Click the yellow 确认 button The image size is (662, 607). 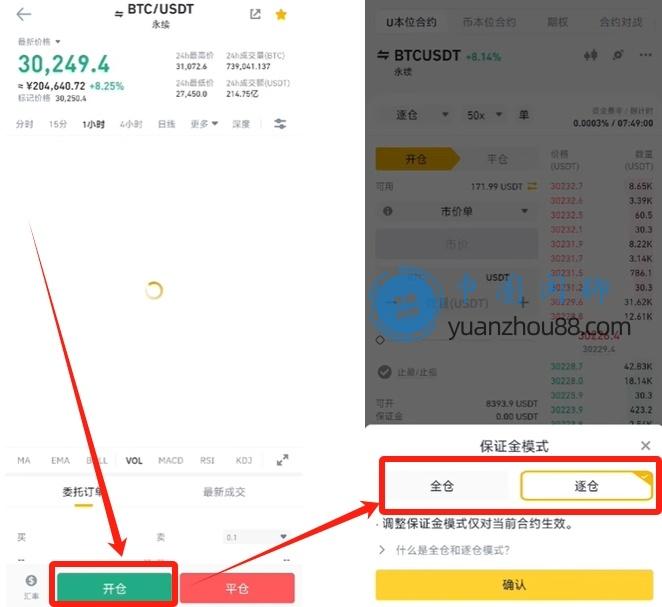click(x=514, y=585)
